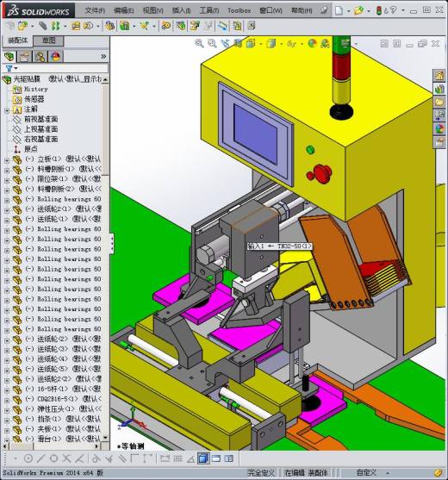This screenshot has width=448, height=480.
Task: Click the Insert Components toolbar icon
Action: (22, 26)
